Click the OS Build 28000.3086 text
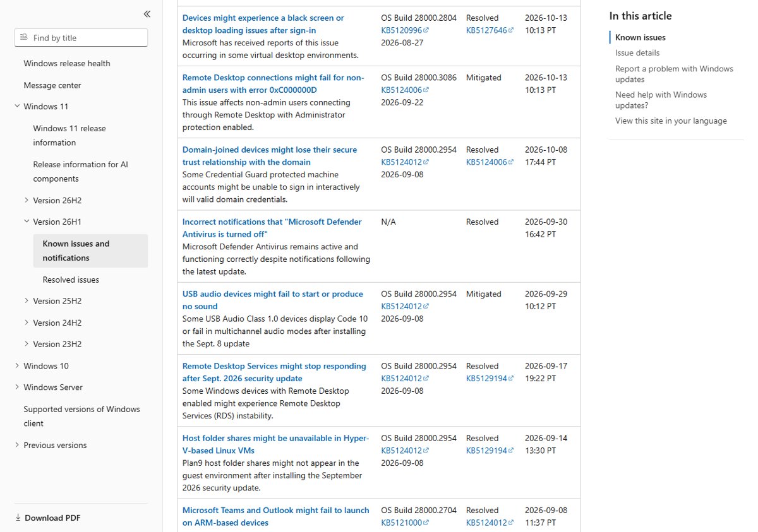 coord(419,78)
